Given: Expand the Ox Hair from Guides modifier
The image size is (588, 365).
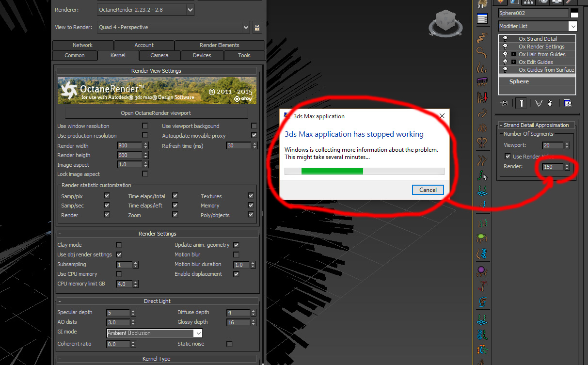Looking at the screenshot, I should pyautogui.click(x=513, y=54).
